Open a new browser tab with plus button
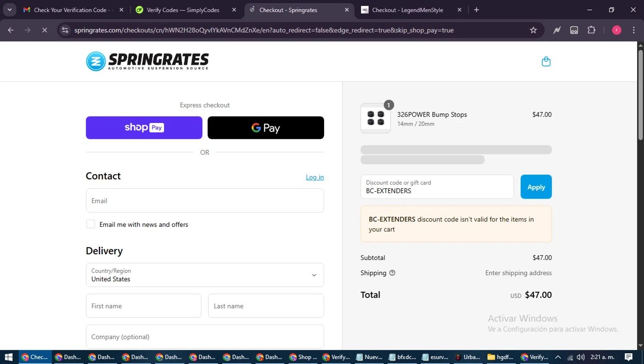Image resolution: width=644 pixels, height=364 pixels. coord(477,10)
